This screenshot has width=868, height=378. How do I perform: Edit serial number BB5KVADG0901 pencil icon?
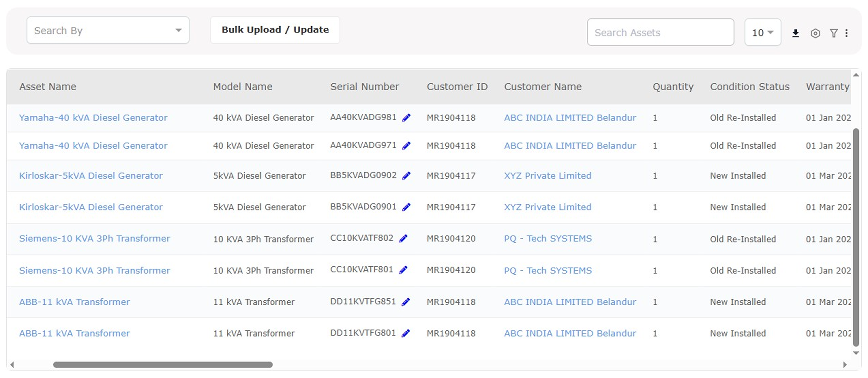[406, 207]
